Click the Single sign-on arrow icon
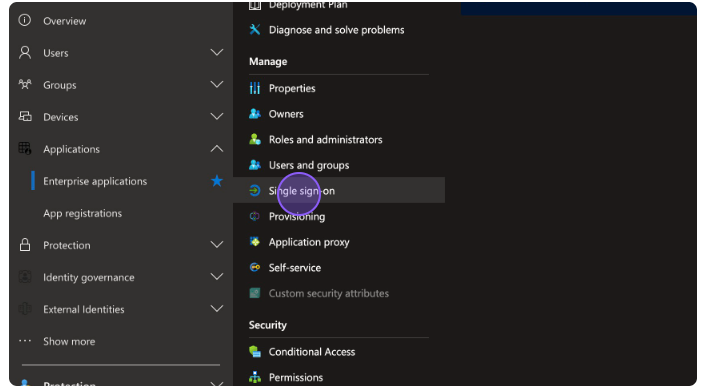This screenshot has height=392, width=707. coord(255,191)
